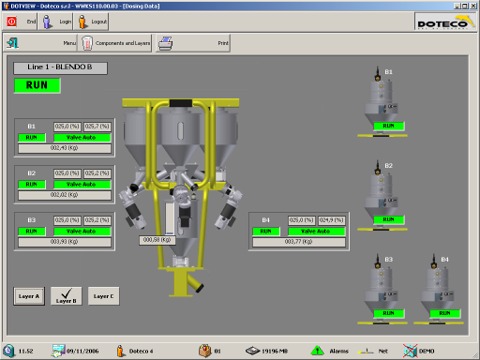Toggle the B1 RUN status button
This screenshot has width=480, height=360.
pyautogui.click(x=31, y=137)
